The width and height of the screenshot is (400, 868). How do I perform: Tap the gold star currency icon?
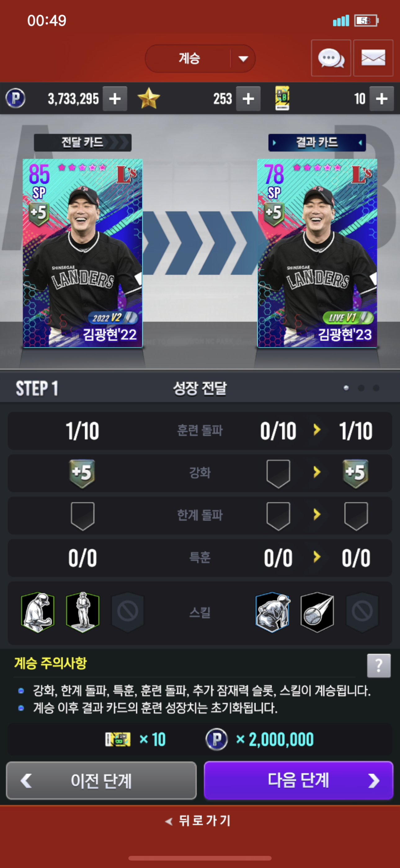point(149,98)
